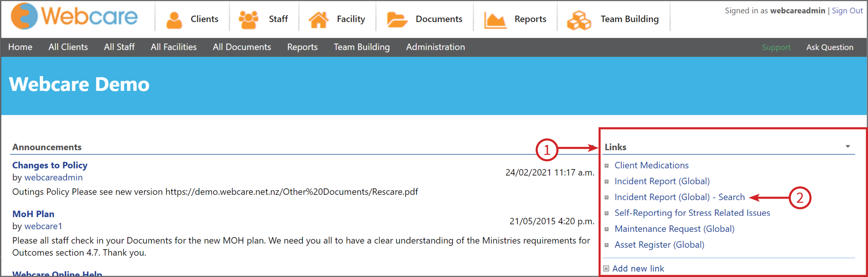Click the Sign Out link
The image size is (868, 277).
coord(847,11)
